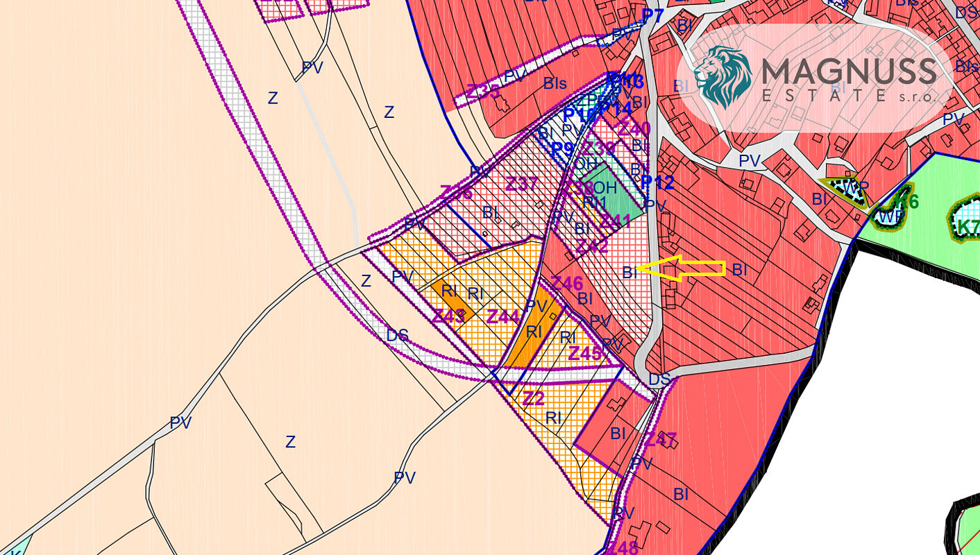This screenshot has width=980, height=555.
Task: Pick the Z41 zone label
Action: tap(615, 221)
